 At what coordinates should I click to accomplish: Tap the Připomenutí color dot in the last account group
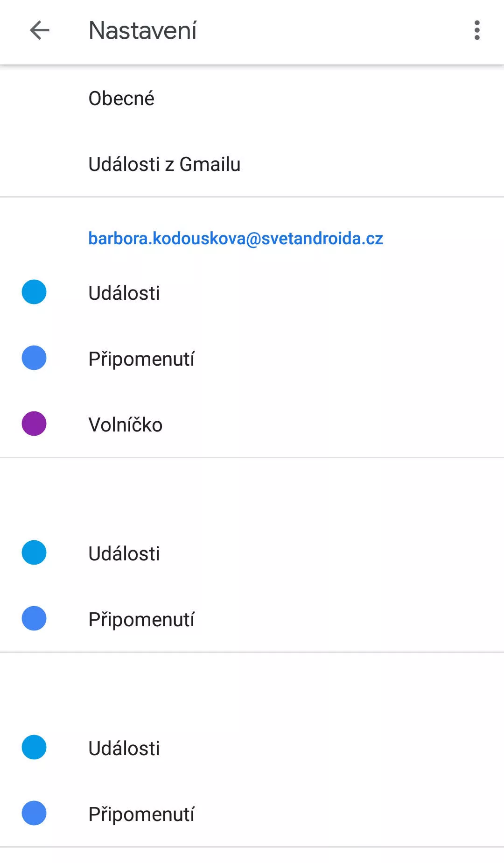[x=34, y=813]
